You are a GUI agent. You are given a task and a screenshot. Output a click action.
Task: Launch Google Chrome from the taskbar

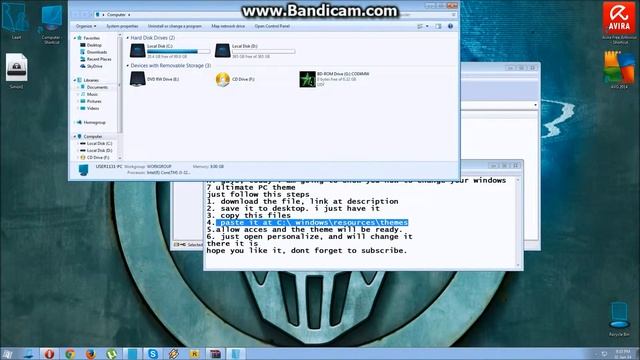click(x=70, y=354)
